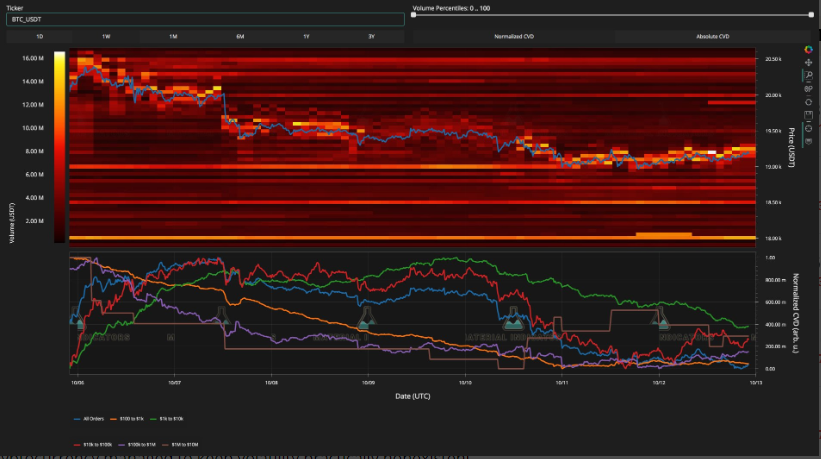Click the Ticker input field BTC_USDT
The image size is (821, 459).
coord(205,19)
